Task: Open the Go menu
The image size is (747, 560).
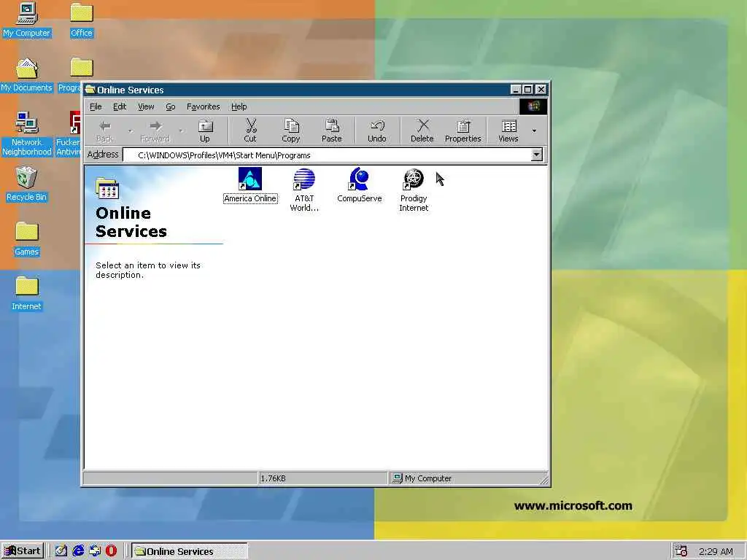Action: coord(171,106)
